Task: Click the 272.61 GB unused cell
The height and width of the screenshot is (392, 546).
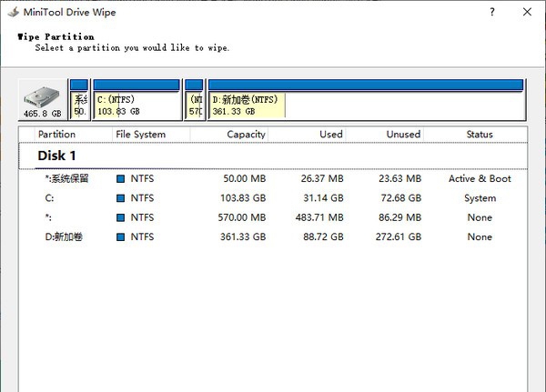Action: coord(399,237)
